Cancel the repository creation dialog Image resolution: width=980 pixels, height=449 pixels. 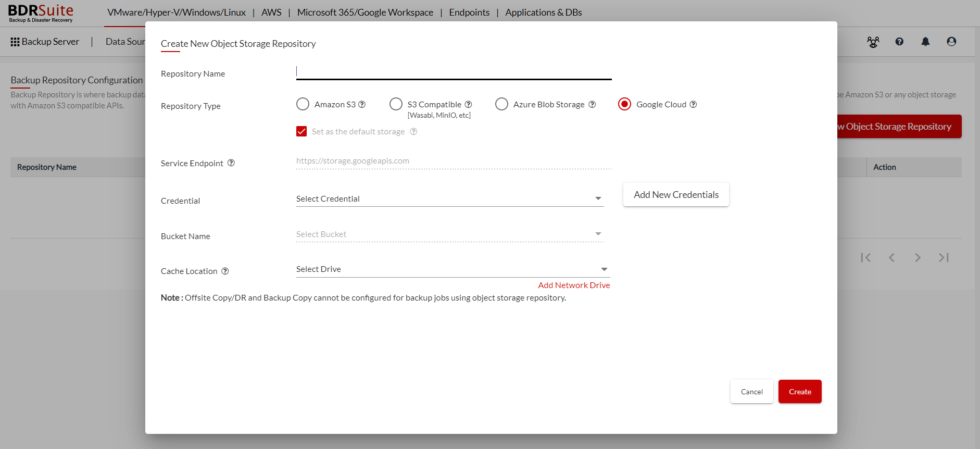click(752, 392)
